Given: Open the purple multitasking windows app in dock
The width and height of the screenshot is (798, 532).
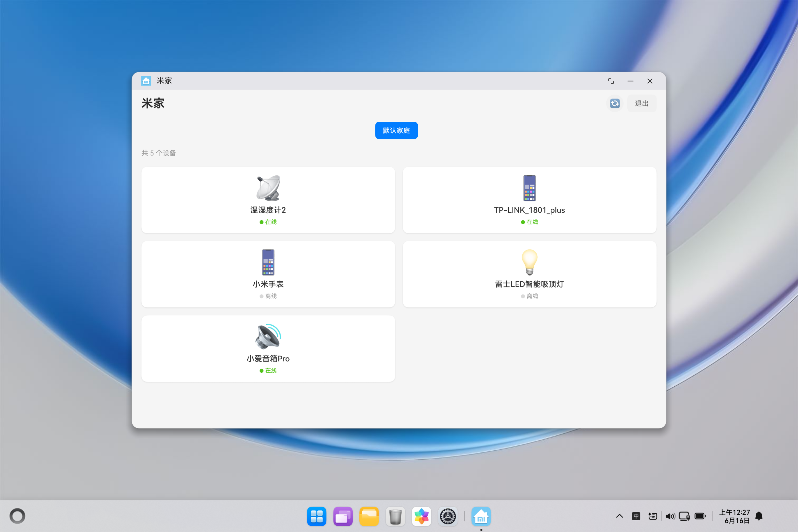Looking at the screenshot, I should 343,516.
